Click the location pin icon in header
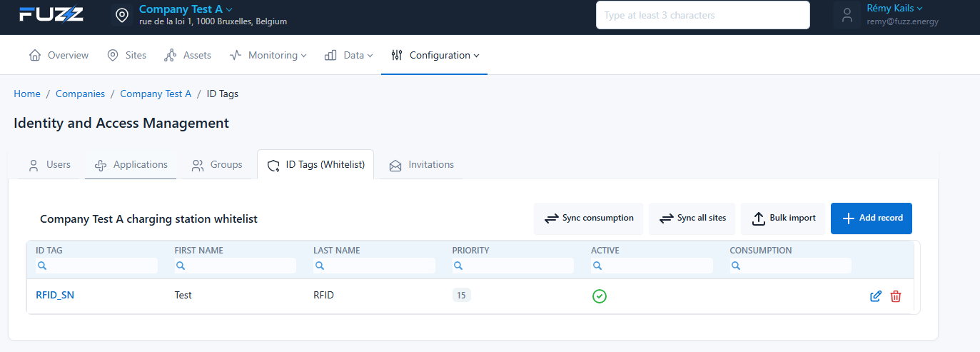 pos(122,15)
